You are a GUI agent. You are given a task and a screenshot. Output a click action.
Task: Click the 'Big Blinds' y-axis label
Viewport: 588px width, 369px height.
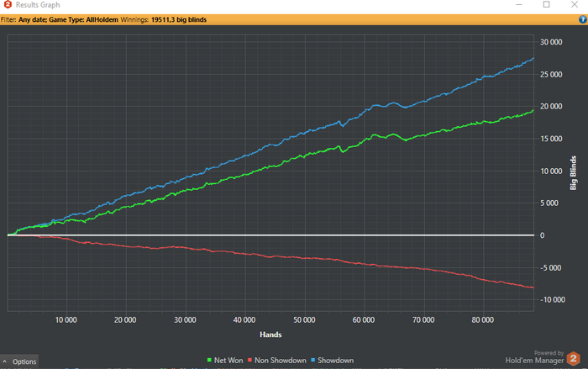tap(573, 173)
